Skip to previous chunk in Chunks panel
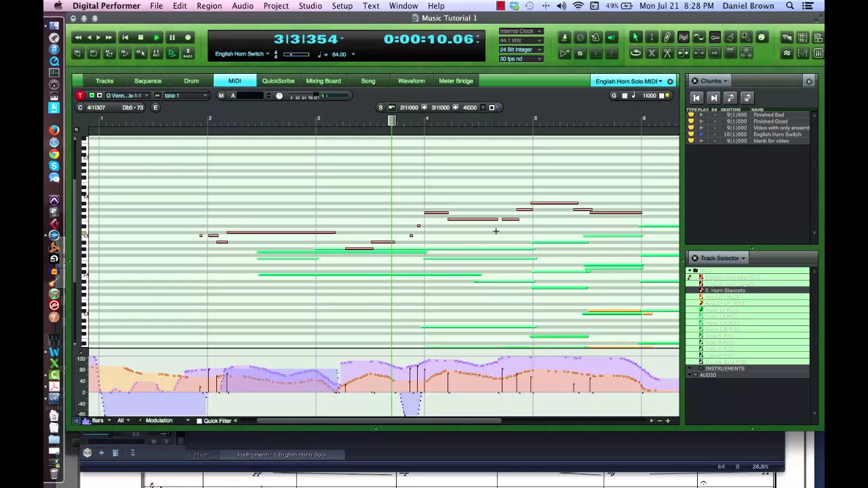 [696, 98]
